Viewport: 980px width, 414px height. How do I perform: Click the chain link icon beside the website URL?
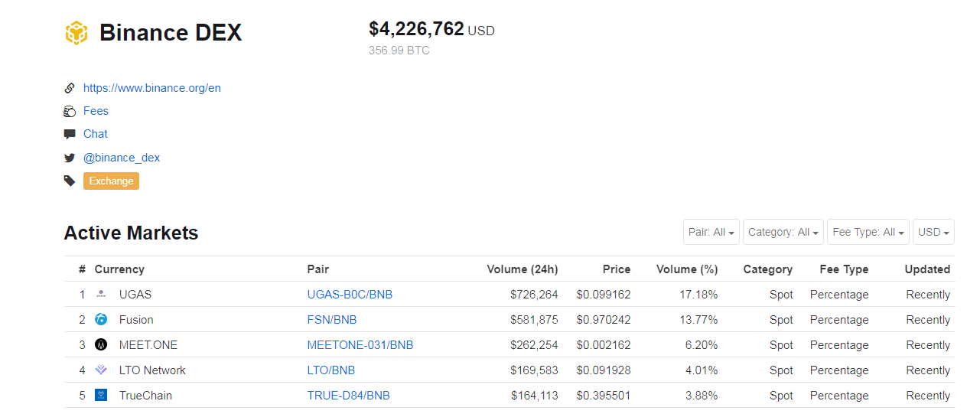tap(70, 88)
